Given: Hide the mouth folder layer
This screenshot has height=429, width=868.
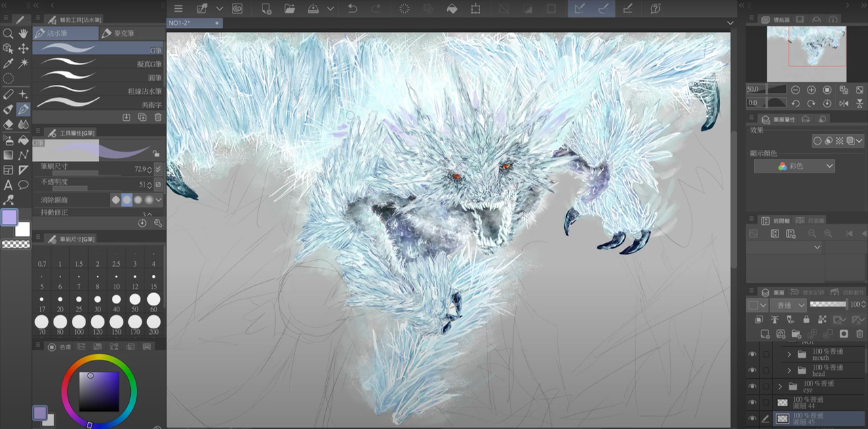Looking at the screenshot, I should [752, 354].
